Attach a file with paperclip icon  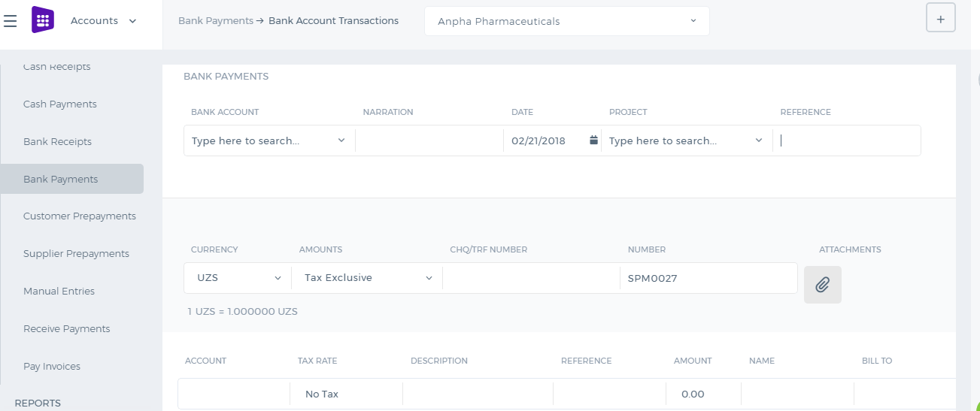pos(823,285)
